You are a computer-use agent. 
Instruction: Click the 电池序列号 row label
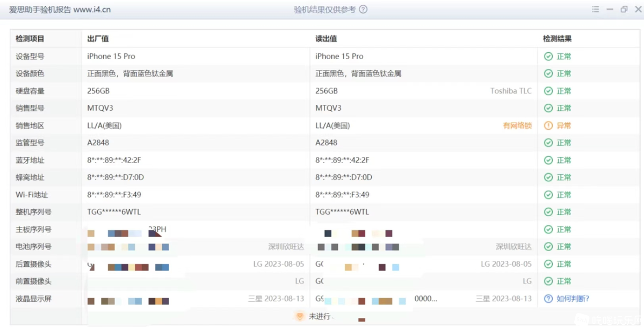coord(34,247)
